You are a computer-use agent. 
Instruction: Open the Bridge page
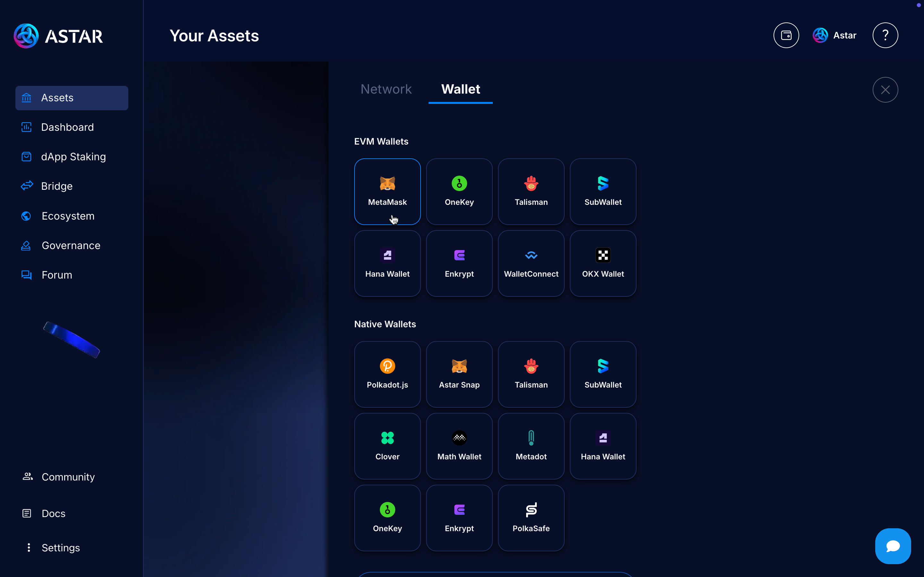coord(56,186)
